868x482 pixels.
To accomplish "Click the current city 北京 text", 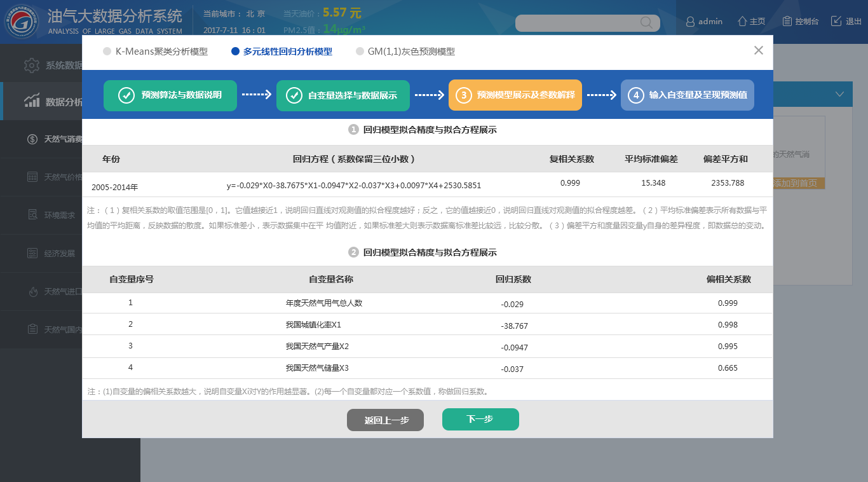I will pyautogui.click(x=256, y=13).
